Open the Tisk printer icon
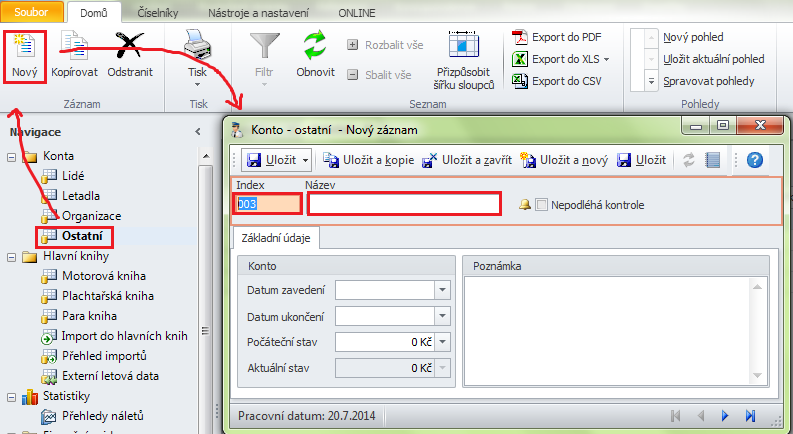The height and width of the screenshot is (434, 793). pos(198,46)
